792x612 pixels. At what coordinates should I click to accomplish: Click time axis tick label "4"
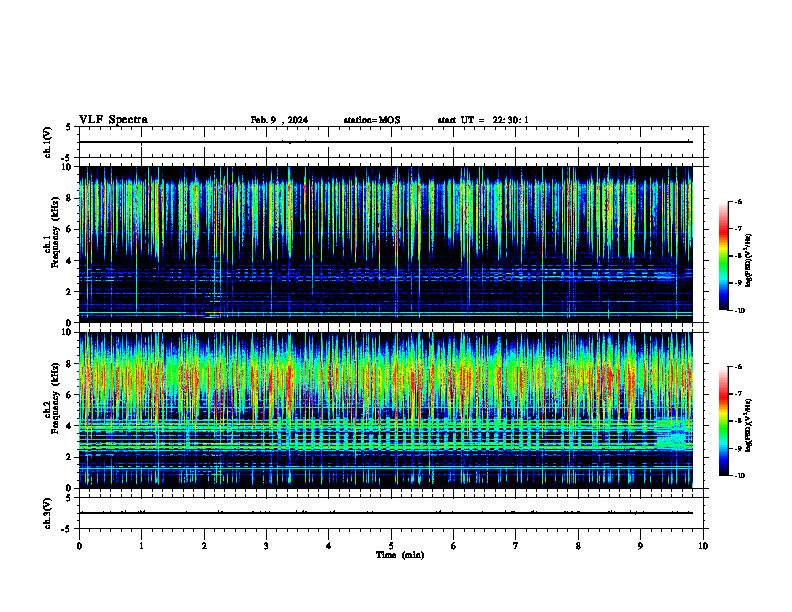coord(329,546)
